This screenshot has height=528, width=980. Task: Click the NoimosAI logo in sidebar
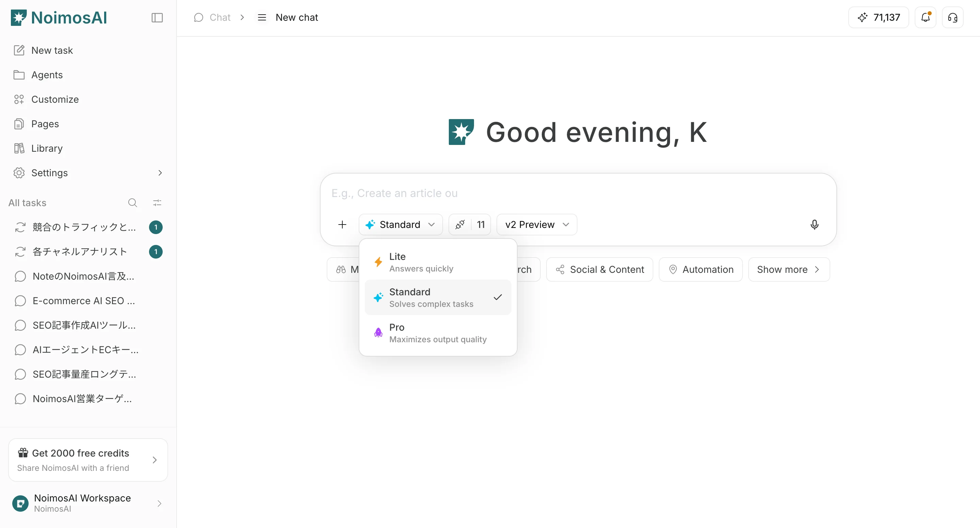59,17
